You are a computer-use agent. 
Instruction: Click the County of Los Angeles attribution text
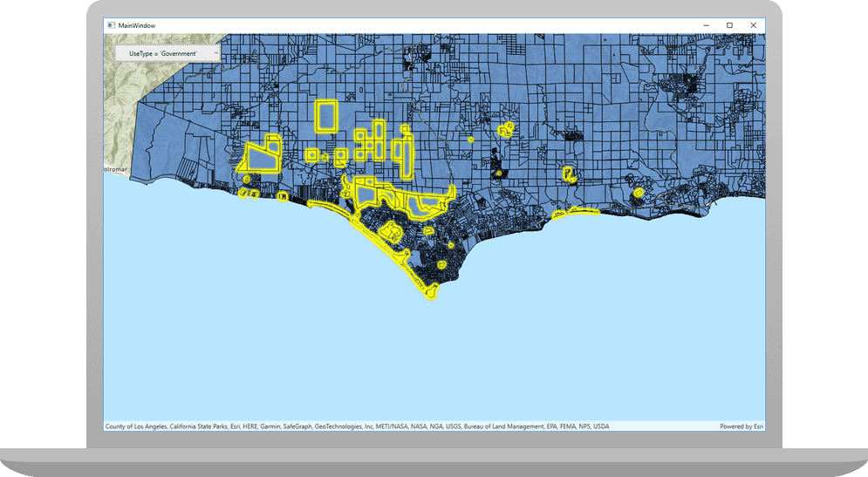357,426
